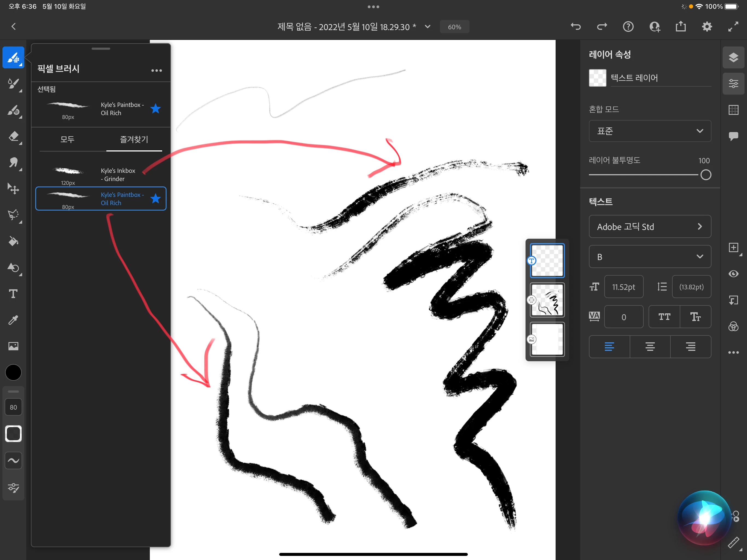
Task: Open the Comments panel icon
Action: 733,136
